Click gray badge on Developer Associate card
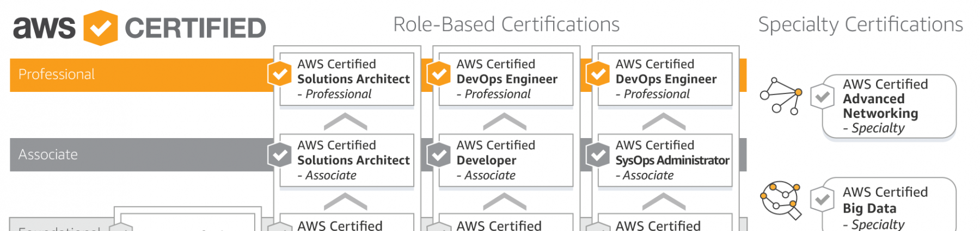 click(x=439, y=155)
